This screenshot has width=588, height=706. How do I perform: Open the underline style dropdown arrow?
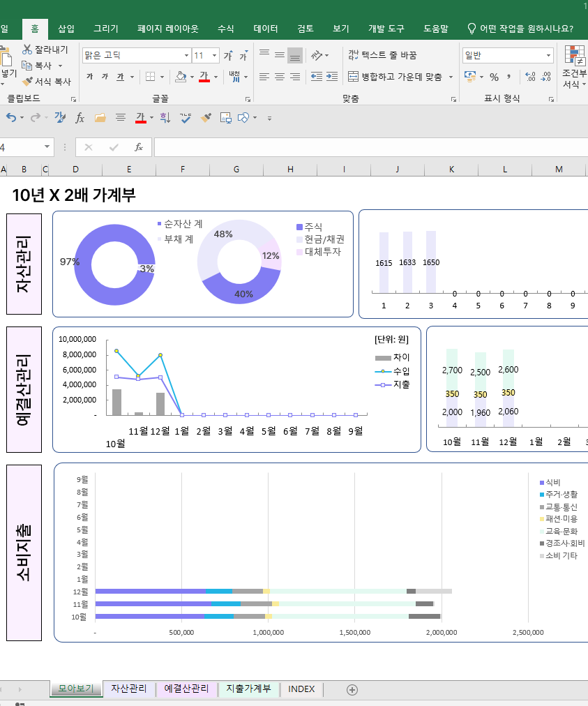click(x=132, y=77)
